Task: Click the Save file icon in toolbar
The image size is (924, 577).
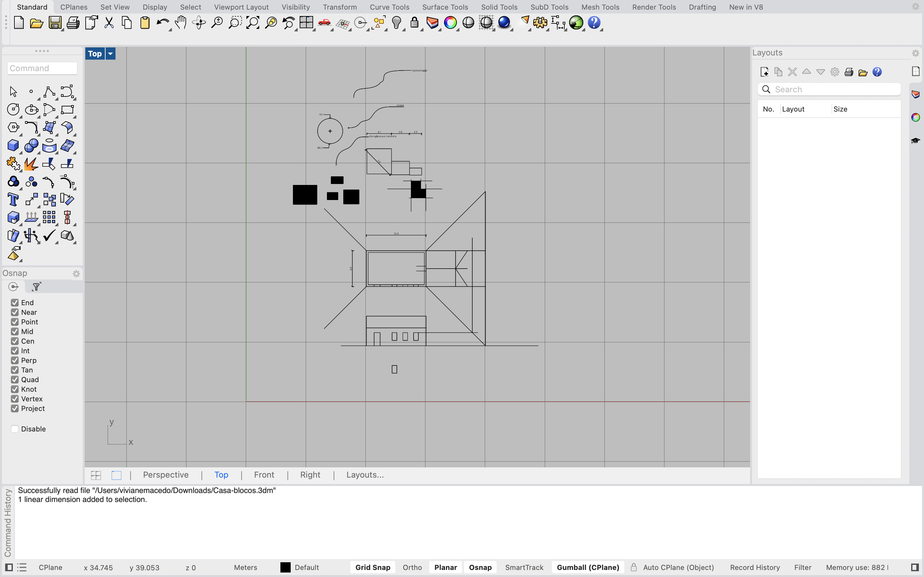Action: [55, 23]
